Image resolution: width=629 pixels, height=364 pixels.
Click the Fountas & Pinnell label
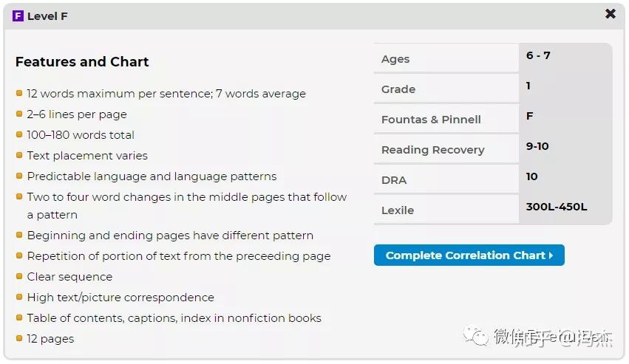click(431, 120)
